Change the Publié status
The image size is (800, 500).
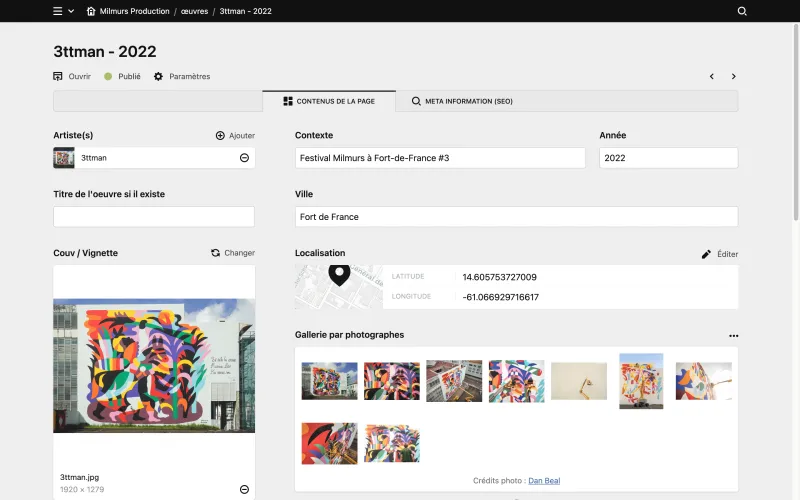click(x=122, y=76)
